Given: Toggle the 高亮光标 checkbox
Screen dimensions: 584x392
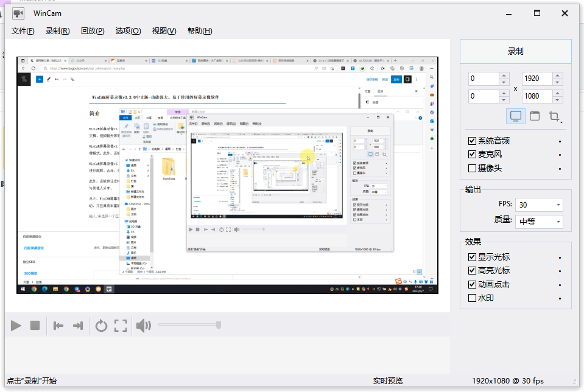Looking at the screenshot, I should (472, 270).
